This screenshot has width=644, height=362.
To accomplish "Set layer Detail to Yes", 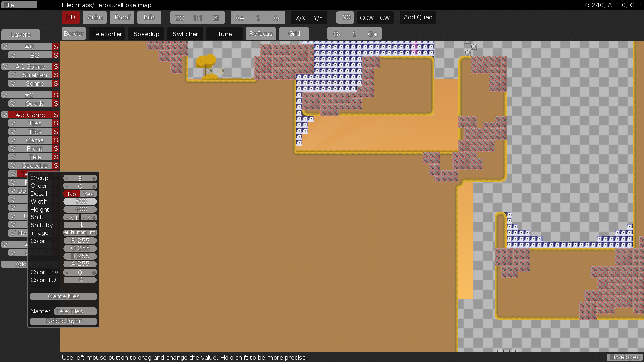I will [x=89, y=194].
